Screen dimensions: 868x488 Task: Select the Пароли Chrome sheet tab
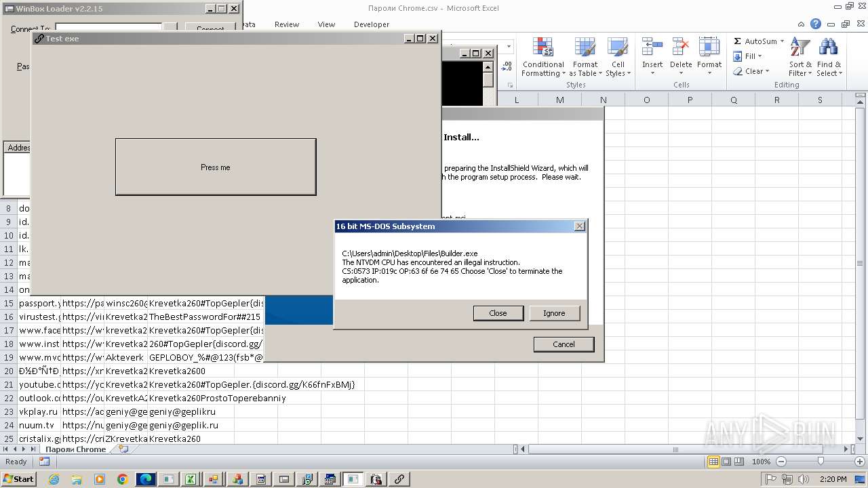point(75,449)
